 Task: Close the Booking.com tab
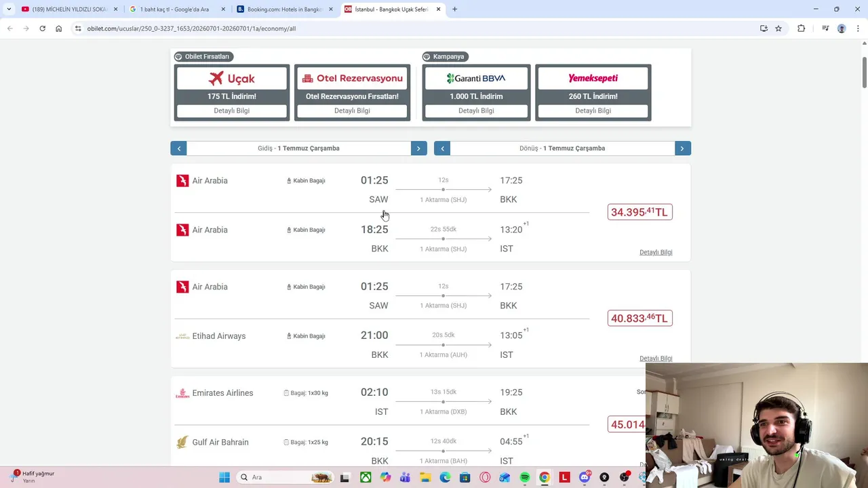331,9
